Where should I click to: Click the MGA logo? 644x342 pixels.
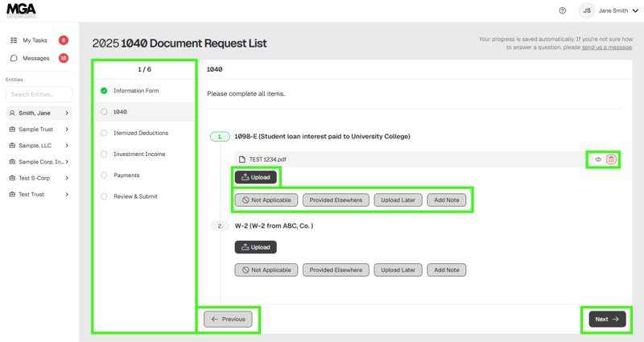tap(21, 10)
